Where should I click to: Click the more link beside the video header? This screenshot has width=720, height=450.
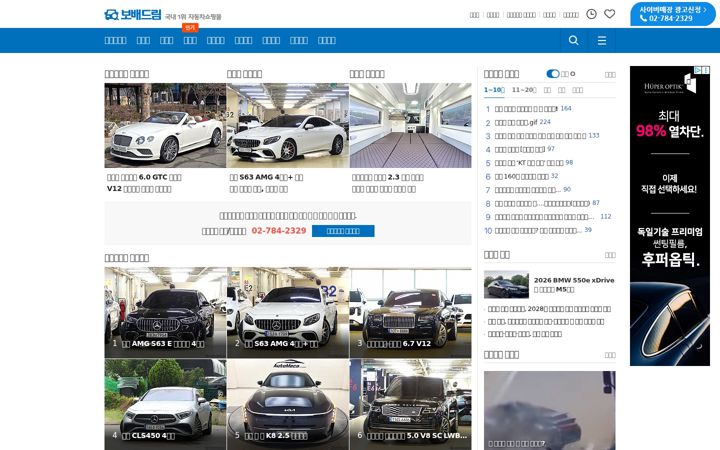pyautogui.click(x=610, y=355)
